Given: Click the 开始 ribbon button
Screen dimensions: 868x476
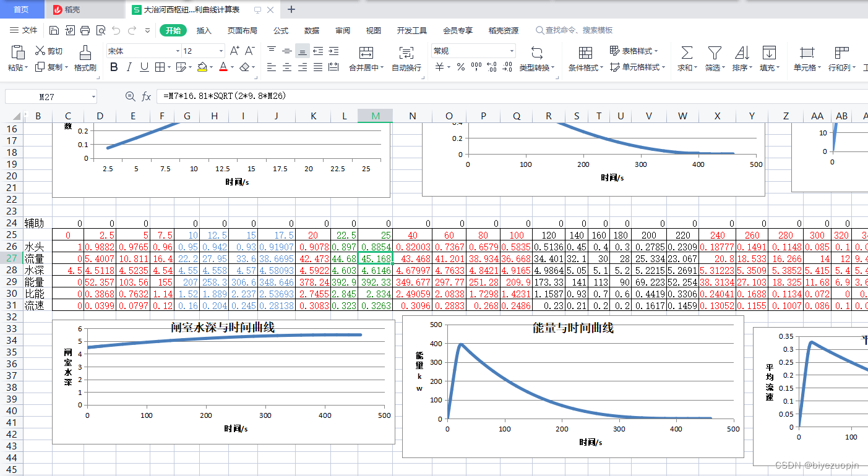Looking at the screenshot, I should tap(173, 30).
